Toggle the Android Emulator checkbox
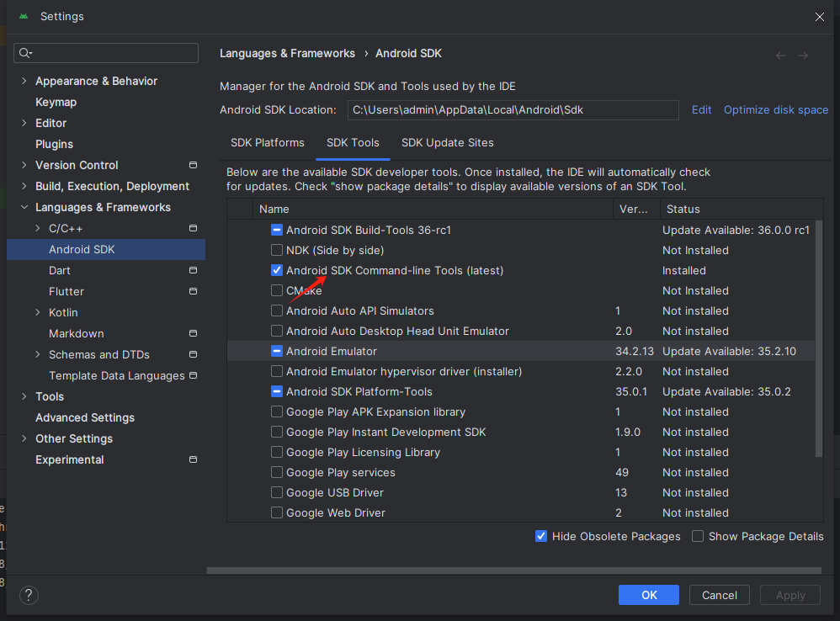 pyautogui.click(x=276, y=351)
